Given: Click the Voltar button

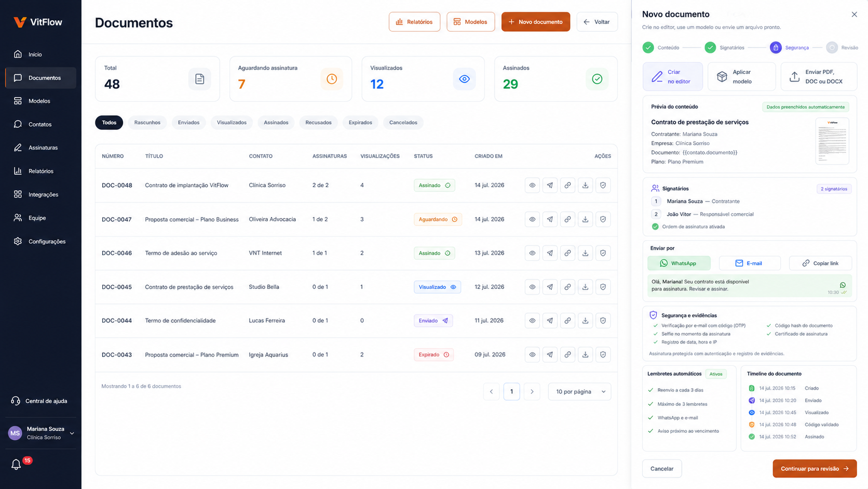Looking at the screenshot, I should [x=597, y=22].
